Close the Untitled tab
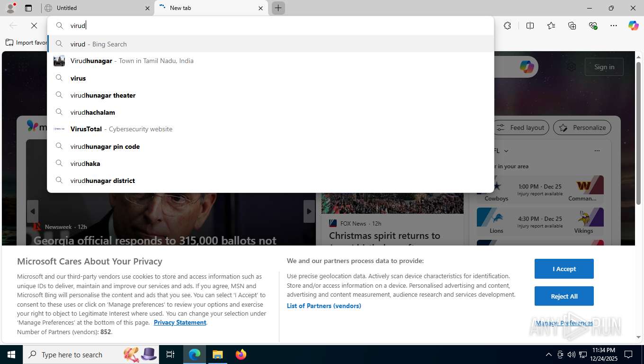The height and width of the screenshot is (364, 644). pos(147,8)
